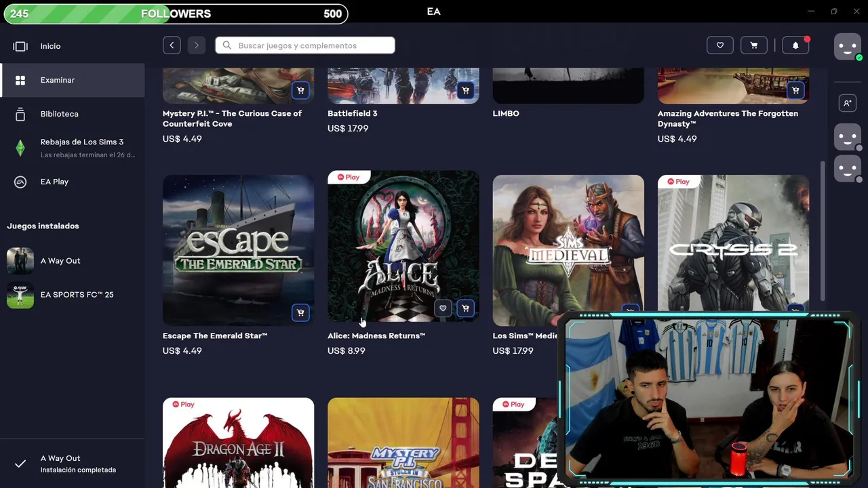Open Los Sims Medieval cover art
This screenshot has height=488, width=868.
(x=568, y=250)
